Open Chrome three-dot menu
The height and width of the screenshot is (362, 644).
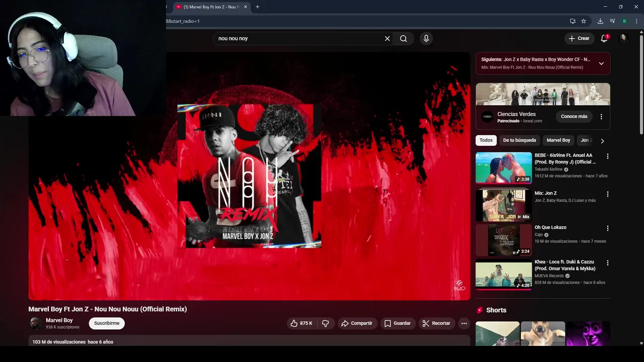(x=636, y=21)
